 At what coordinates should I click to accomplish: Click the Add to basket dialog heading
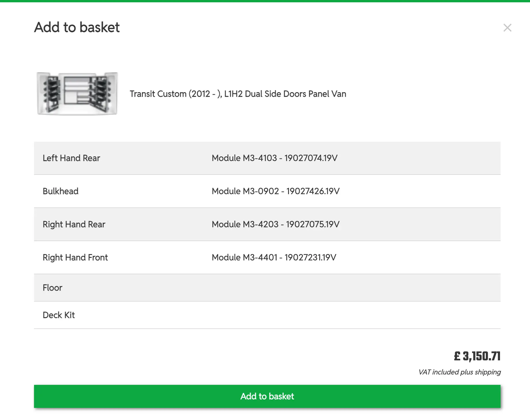point(77,27)
